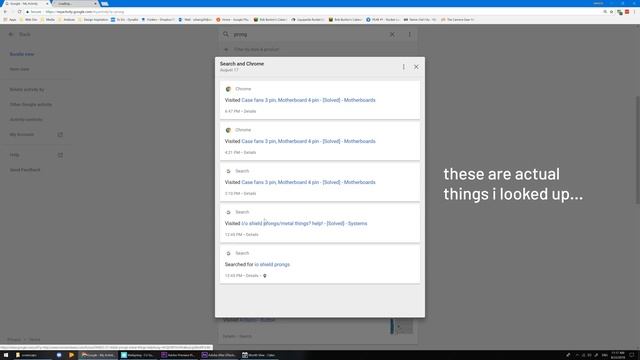
Task: Click the search magnifier icon in My Activity
Action: coord(226,34)
